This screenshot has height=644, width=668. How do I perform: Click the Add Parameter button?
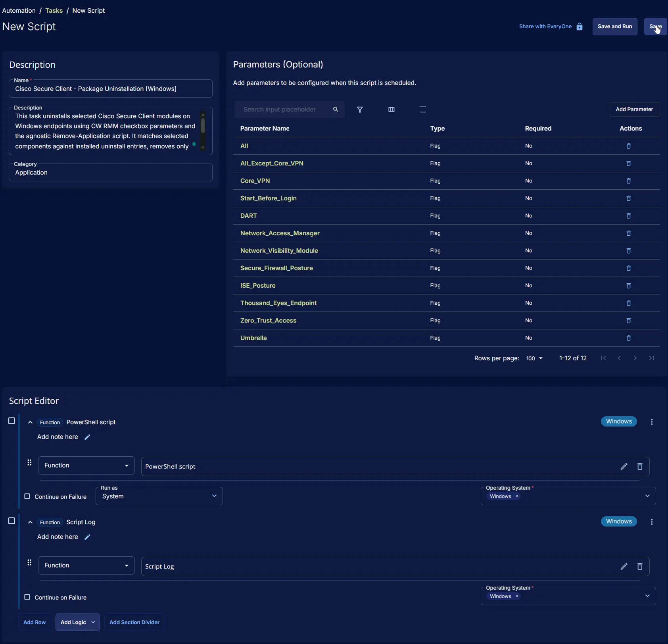click(x=634, y=110)
